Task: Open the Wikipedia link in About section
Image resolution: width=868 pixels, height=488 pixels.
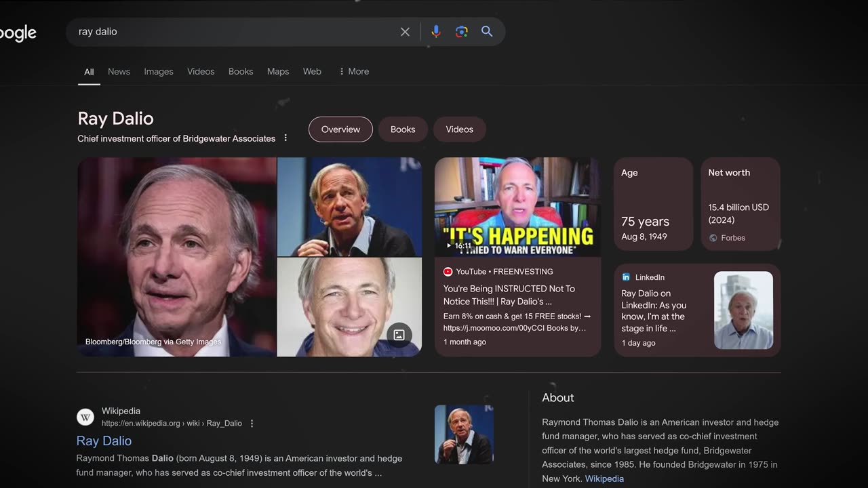Action: click(604, 479)
